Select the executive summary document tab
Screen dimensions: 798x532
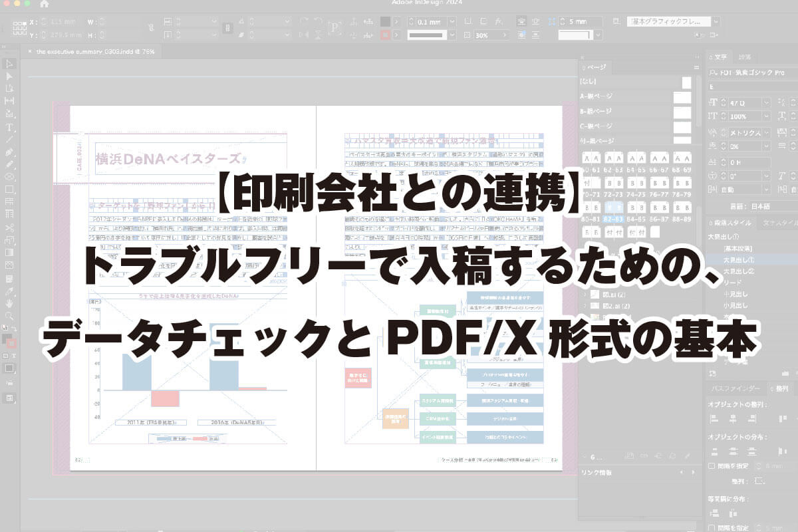91,51
